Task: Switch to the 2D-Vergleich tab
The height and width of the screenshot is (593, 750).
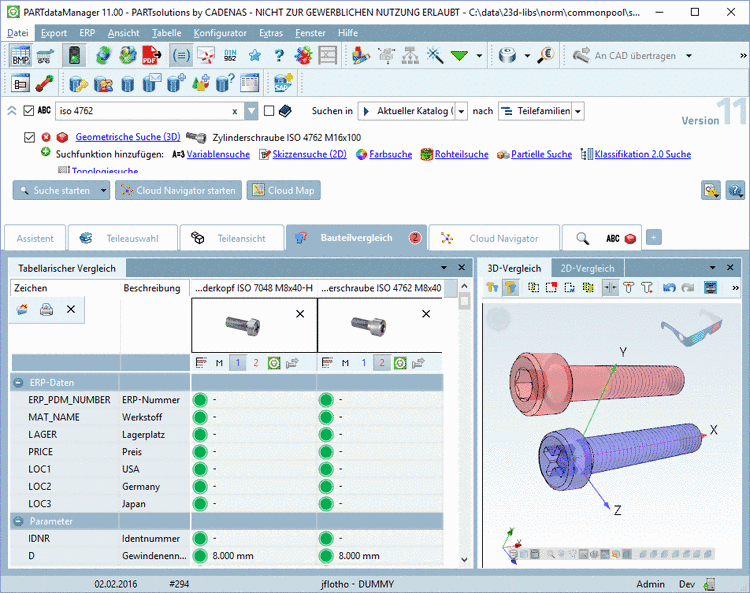Action: 587,268
